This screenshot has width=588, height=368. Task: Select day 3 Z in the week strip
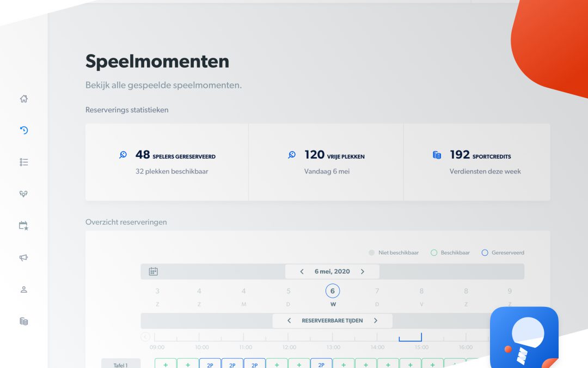pos(157,297)
